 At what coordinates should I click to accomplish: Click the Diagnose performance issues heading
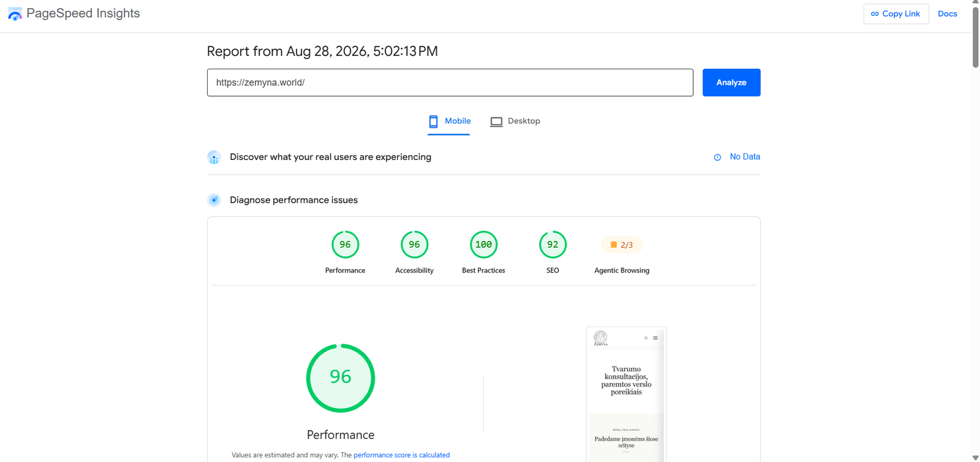(x=293, y=200)
